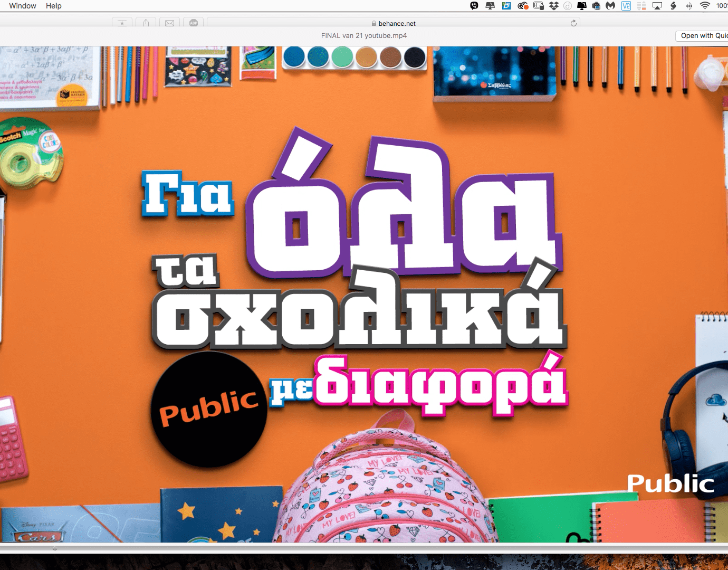Reload the behance.net page

point(573,23)
